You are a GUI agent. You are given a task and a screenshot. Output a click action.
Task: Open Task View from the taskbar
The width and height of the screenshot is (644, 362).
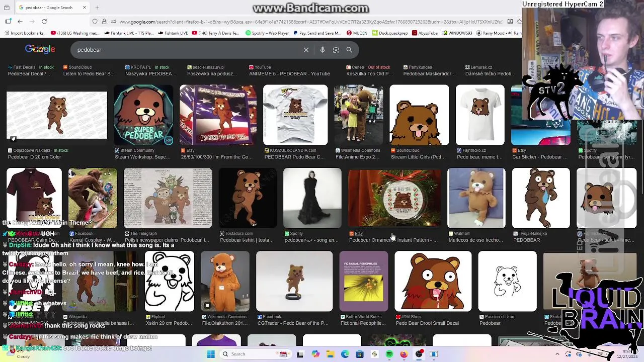coord(300,354)
